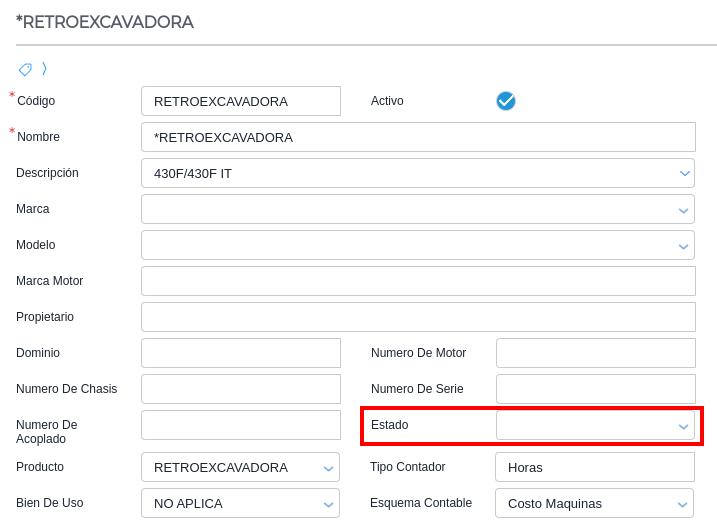Click the small chevron next to tag icon
Image resolution: width=717 pixels, height=523 pixels.
click(x=44, y=69)
